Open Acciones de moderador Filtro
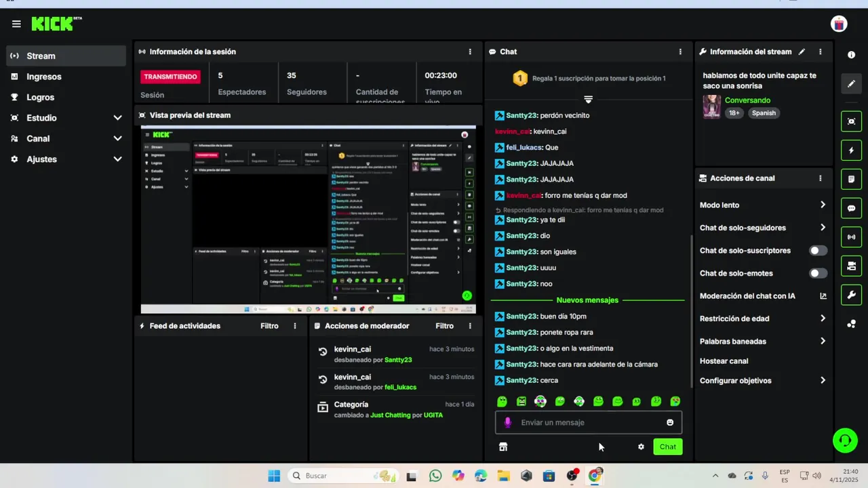 (444, 326)
